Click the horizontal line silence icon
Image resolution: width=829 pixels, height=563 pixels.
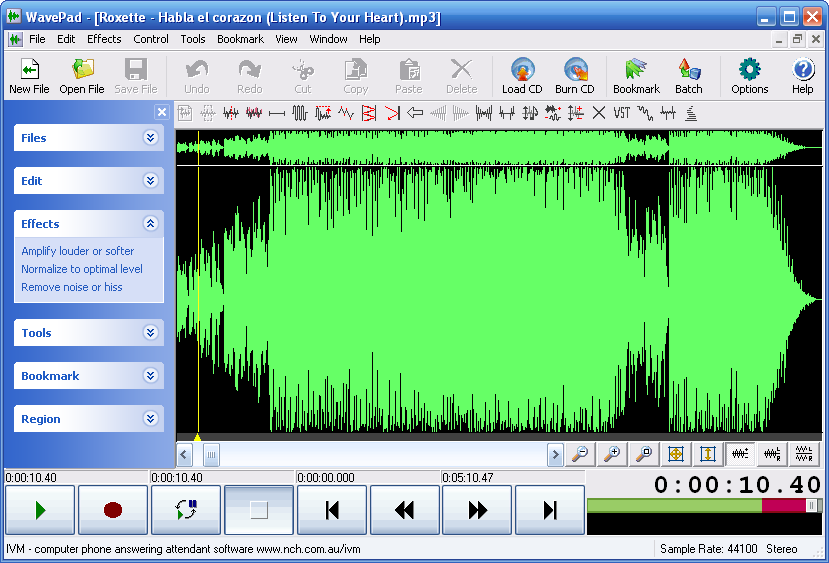tap(277, 113)
